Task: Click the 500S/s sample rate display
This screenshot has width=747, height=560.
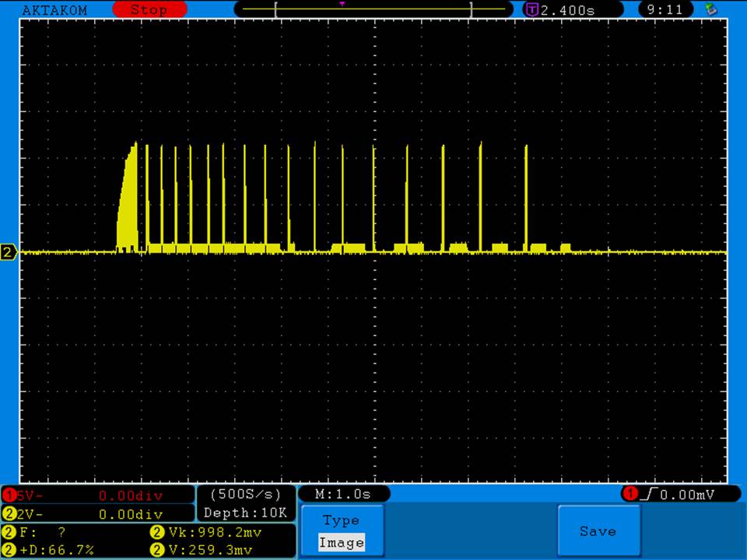Action: 246,494
